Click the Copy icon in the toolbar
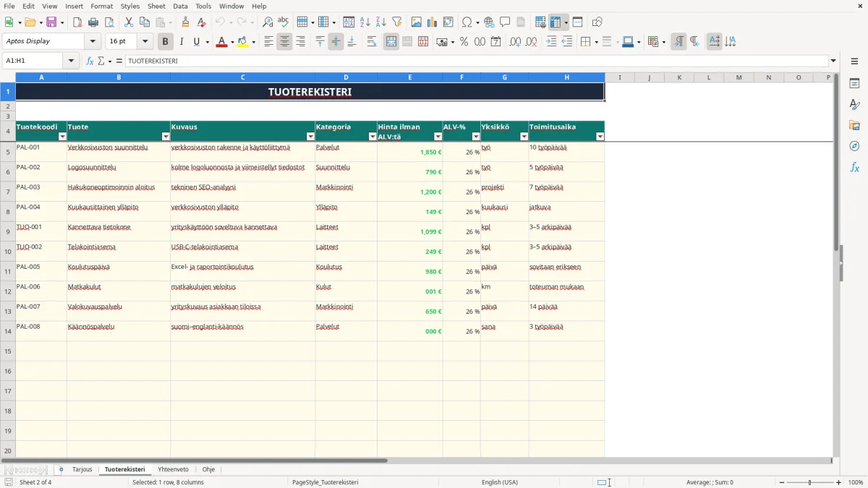Viewport: 868px width, 488px height. [145, 22]
